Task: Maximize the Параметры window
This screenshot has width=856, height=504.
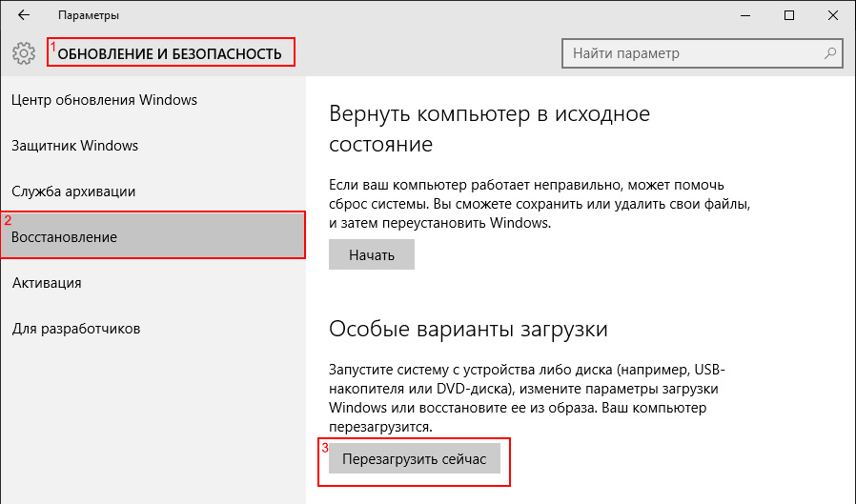Action: click(789, 15)
